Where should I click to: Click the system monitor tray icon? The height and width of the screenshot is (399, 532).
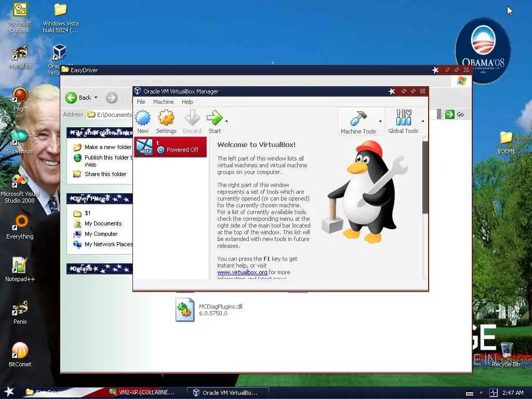(494, 393)
